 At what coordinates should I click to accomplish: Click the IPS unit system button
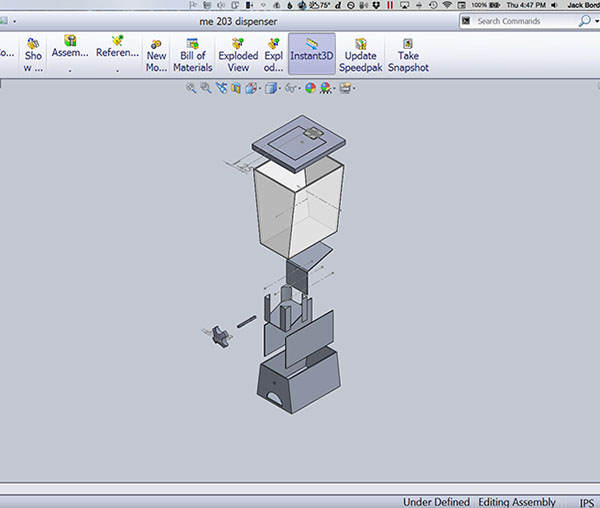click(x=586, y=501)
